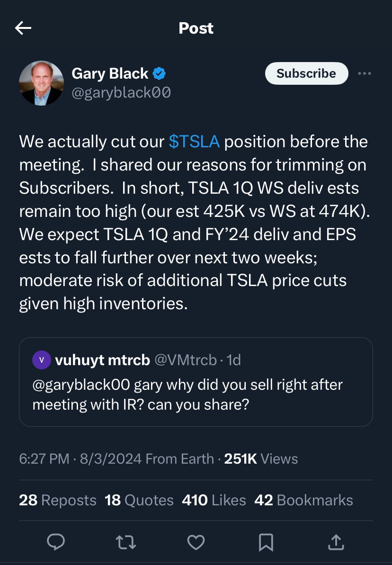Open the $TSLA cashtag link
The height and width of the screenshot is (565, 392).
pos(193,141)
